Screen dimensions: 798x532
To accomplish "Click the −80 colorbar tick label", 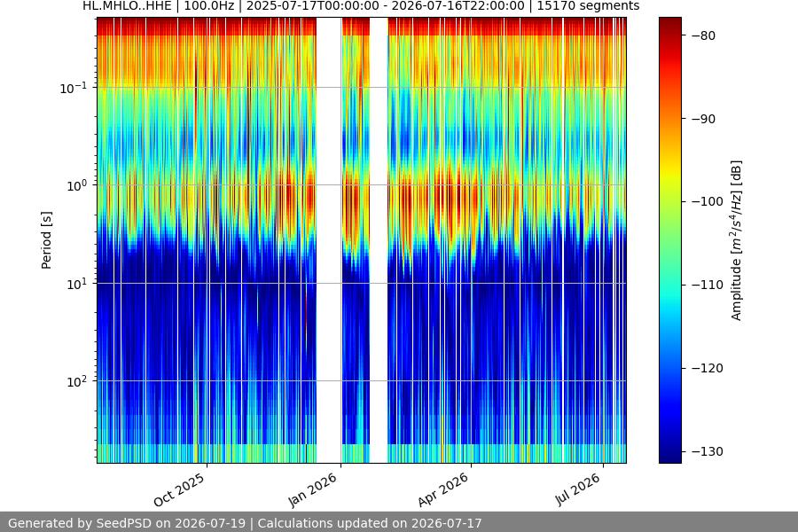I will 703,35.
